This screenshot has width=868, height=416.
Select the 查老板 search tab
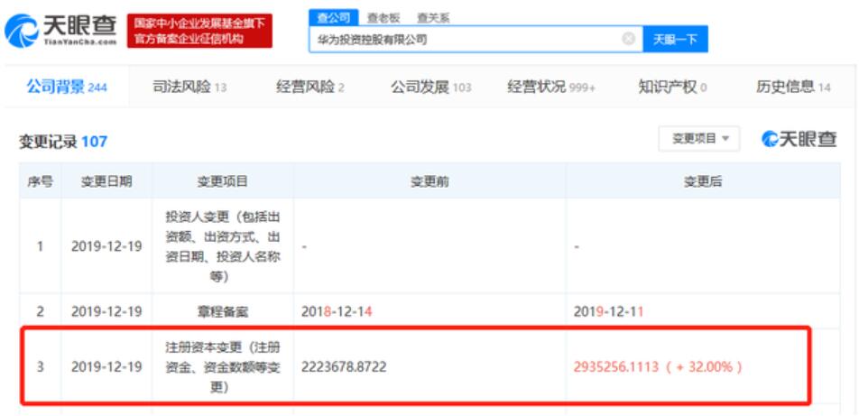(383, 18)
